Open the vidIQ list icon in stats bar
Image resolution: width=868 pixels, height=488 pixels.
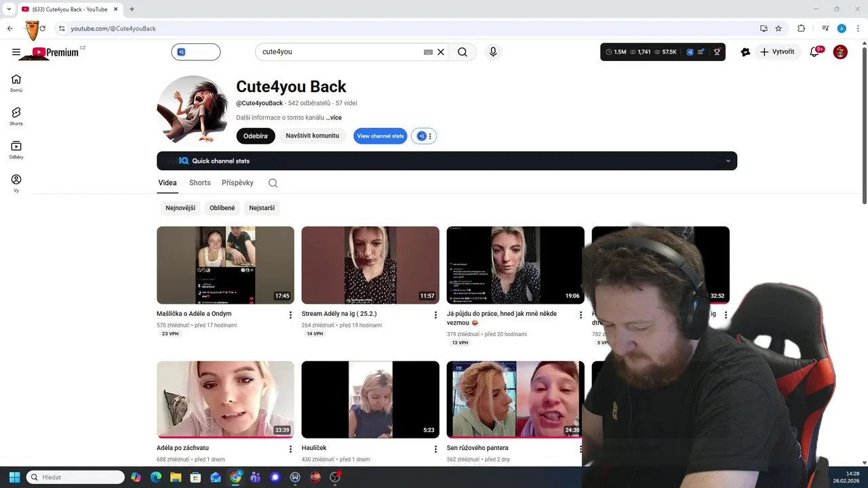click(x=701, y=52)
